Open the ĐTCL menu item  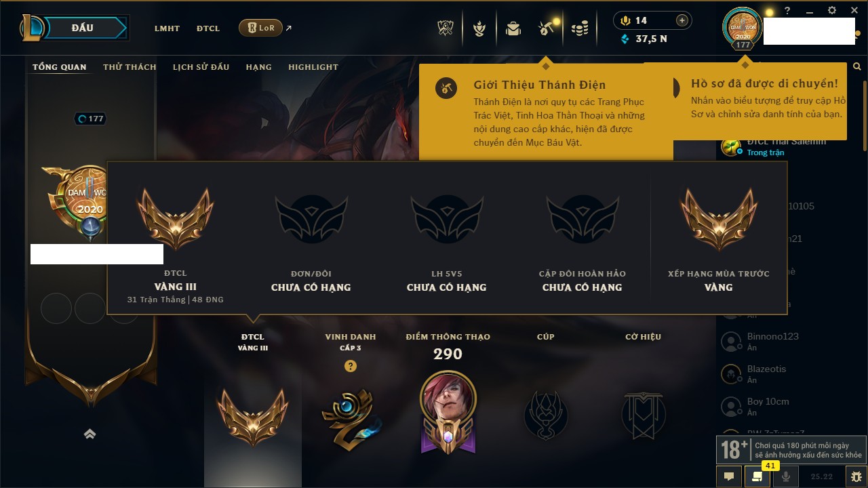click(x=208, y=28)
